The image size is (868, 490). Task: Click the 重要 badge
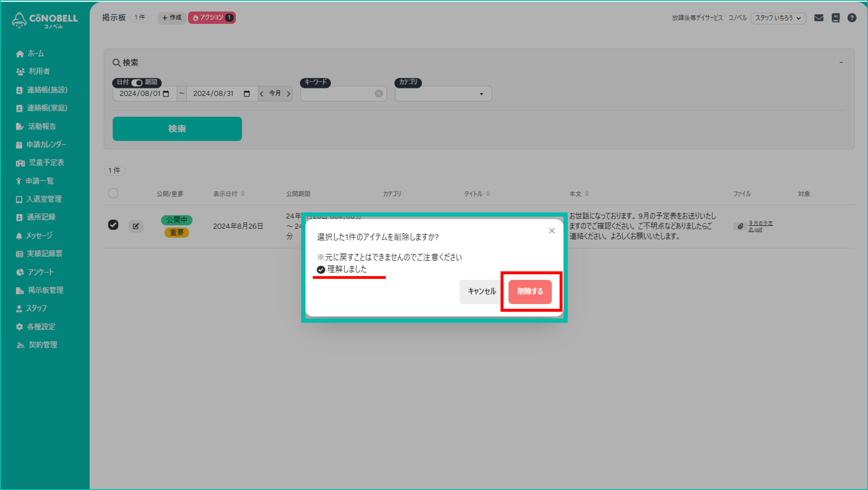[177, 233]
